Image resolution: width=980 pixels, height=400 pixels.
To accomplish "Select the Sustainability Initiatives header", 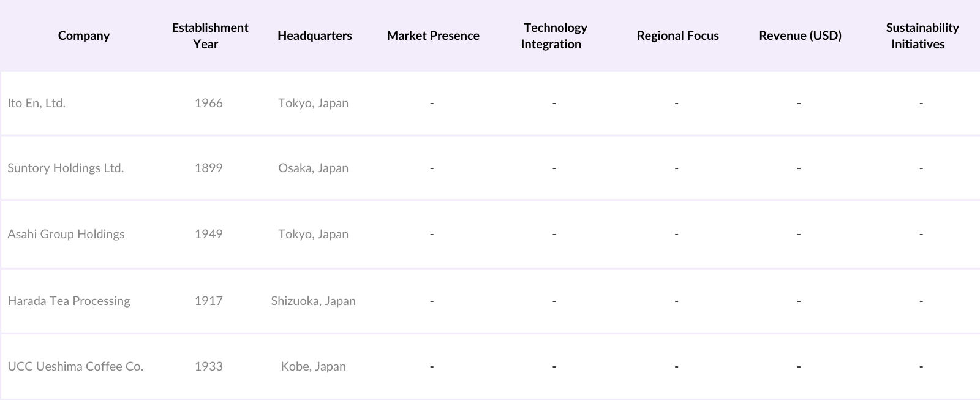I will click(x=921, y=36).
